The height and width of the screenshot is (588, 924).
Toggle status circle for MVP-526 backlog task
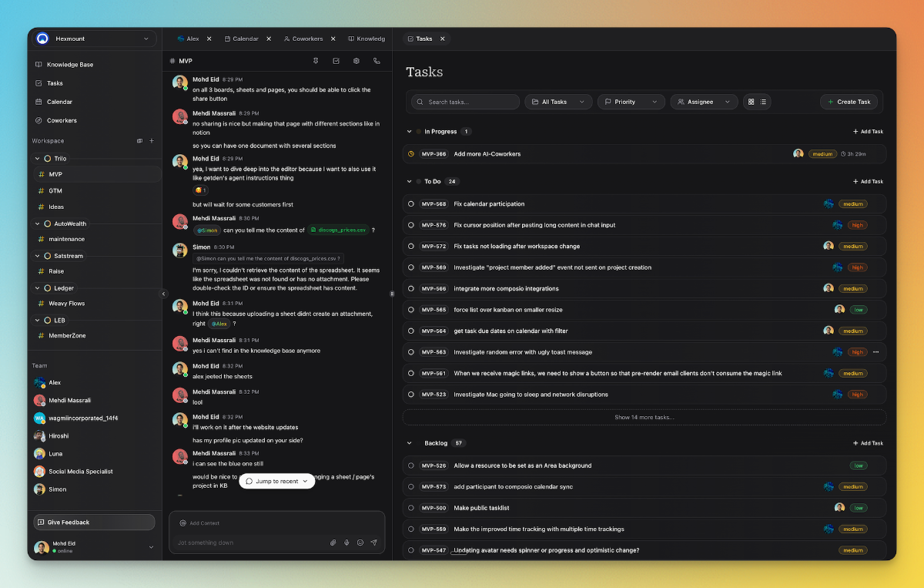point(411,465)
